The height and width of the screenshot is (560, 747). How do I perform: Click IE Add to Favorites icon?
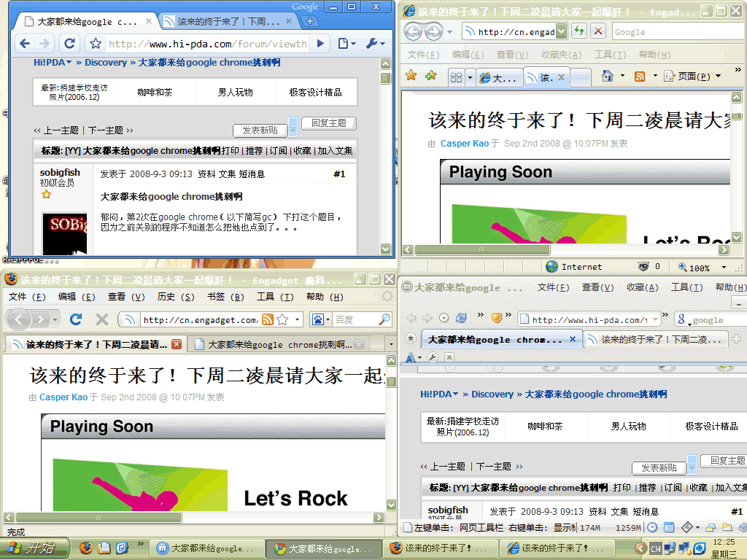click(430, 75)
